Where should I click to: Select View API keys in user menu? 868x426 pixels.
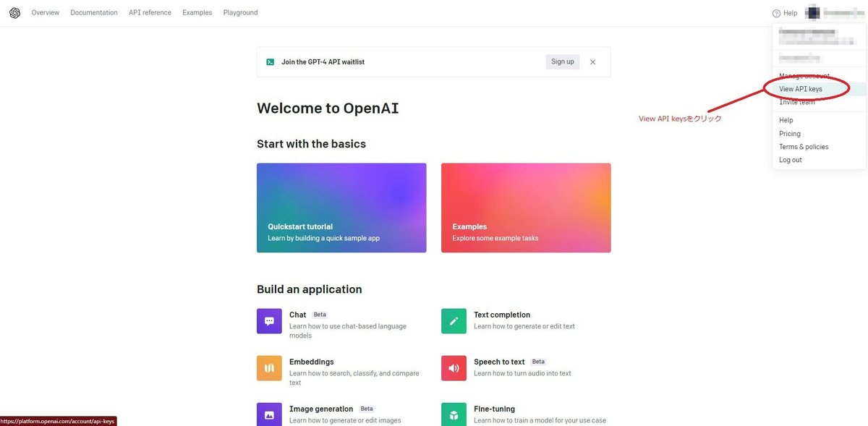pyautogui.click(x=819, y=89)
